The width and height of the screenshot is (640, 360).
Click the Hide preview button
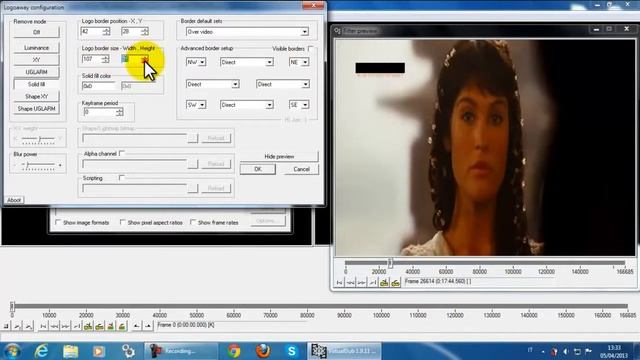pyautogui.click(x=279, y=156)
